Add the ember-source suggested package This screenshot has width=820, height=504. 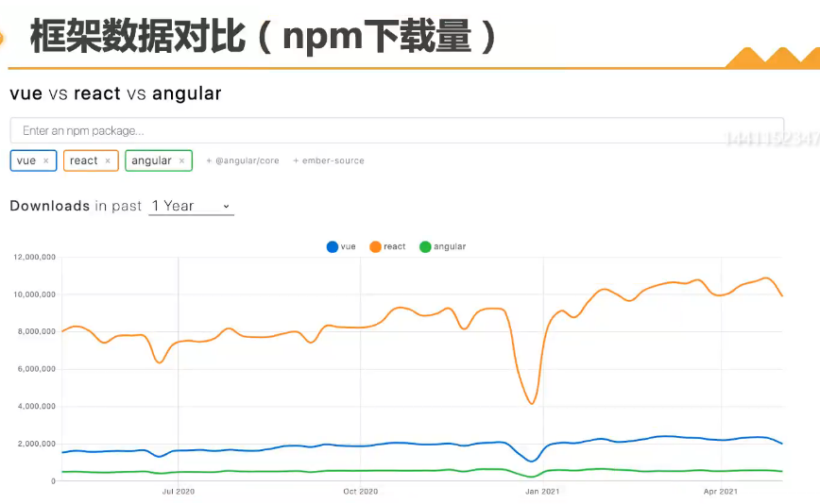click(329, 160)
